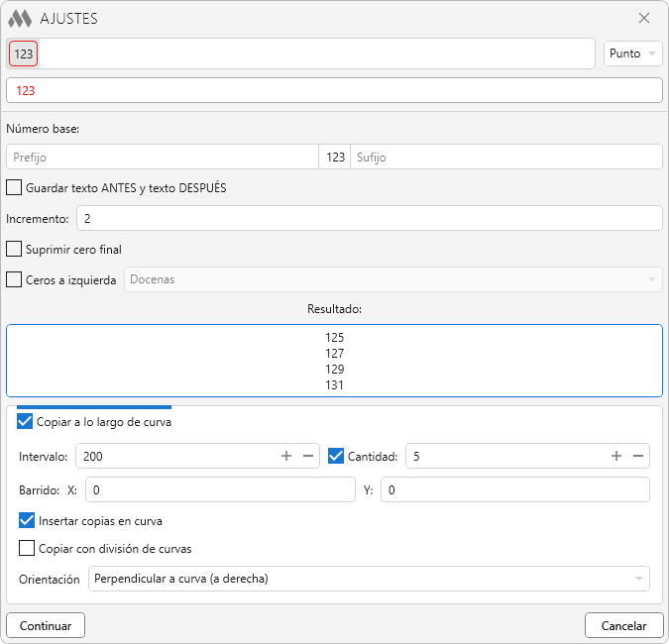The height and width of the screenshot is (644, 669).
Task: Click the minus icon for Intervalo
Action: 308,457
